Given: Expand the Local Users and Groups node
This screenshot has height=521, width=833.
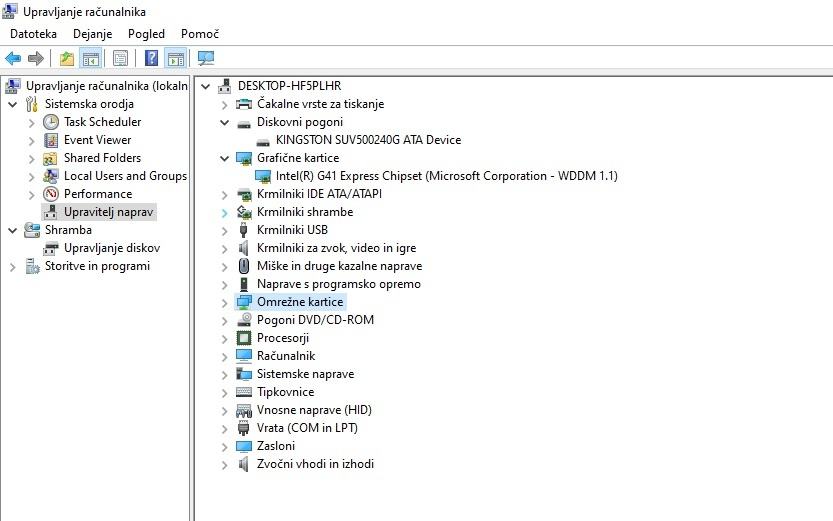Looking at the screenshot, I should click(x=31, y=177).
